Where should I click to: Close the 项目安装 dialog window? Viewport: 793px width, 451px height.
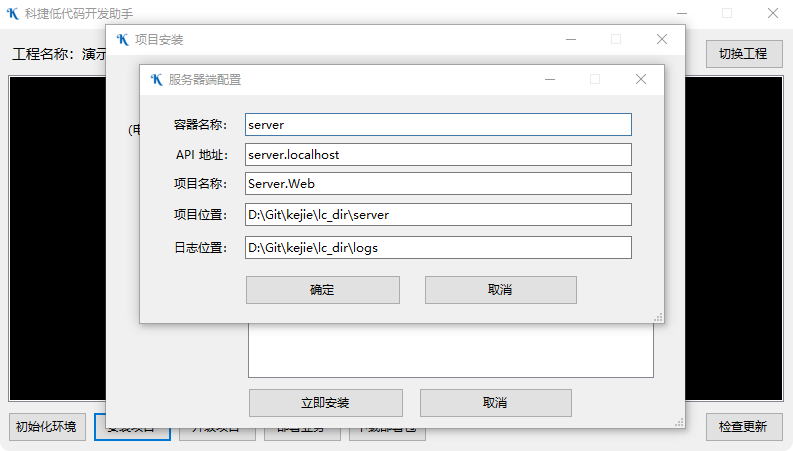(x=662, y=40)
